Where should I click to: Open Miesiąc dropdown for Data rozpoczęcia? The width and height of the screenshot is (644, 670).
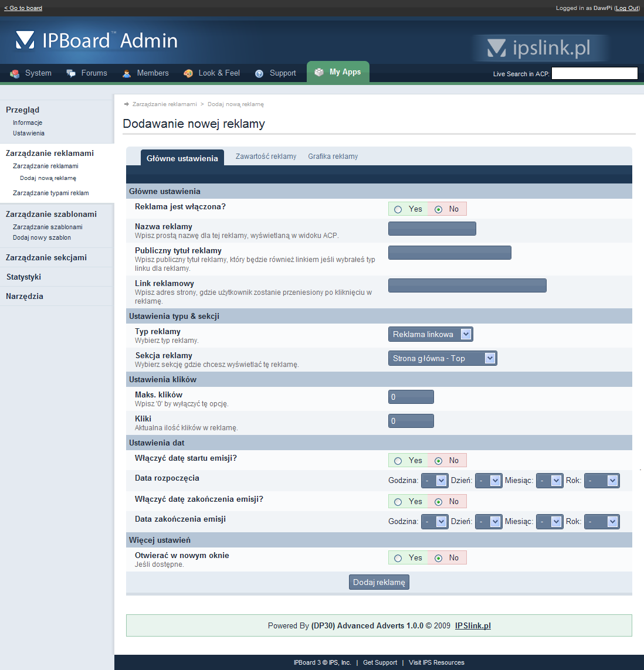(x=550, y=481)
